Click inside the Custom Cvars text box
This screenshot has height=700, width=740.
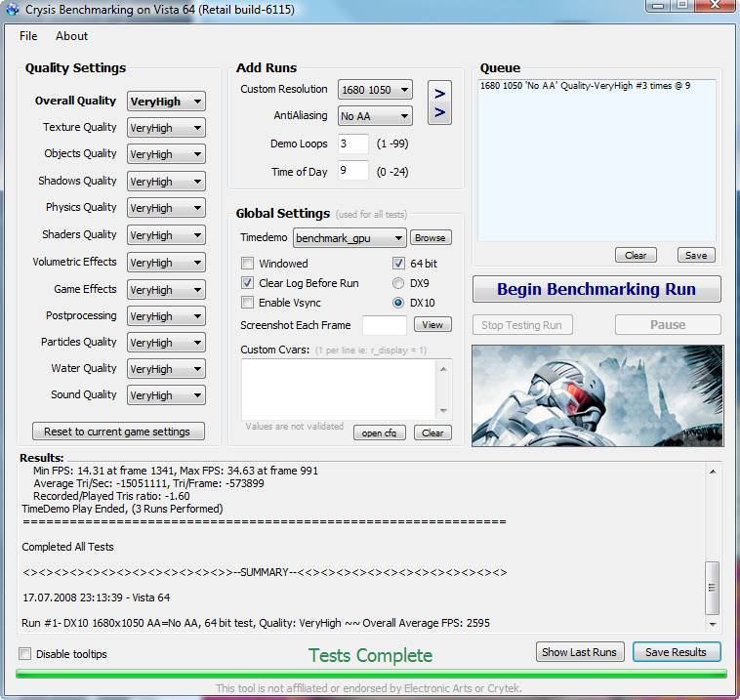click(x=339, y=389)
